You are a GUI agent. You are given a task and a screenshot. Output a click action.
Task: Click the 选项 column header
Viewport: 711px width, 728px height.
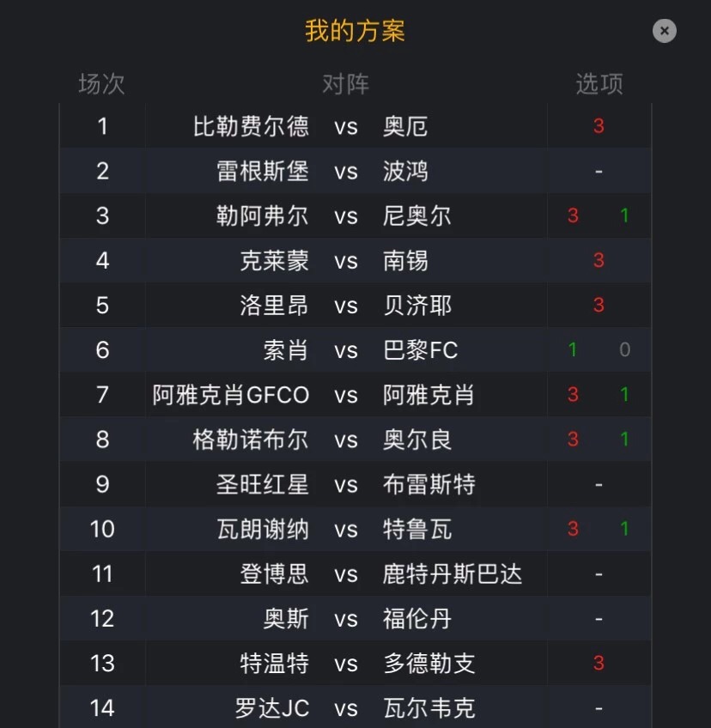pos(599,84)
